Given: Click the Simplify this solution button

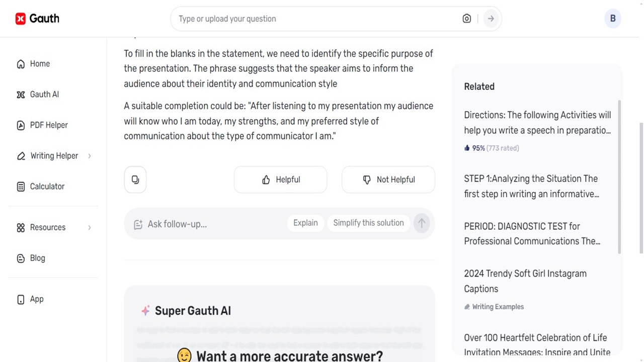Looking at the screenshot, I should click(x=368, y=223).
